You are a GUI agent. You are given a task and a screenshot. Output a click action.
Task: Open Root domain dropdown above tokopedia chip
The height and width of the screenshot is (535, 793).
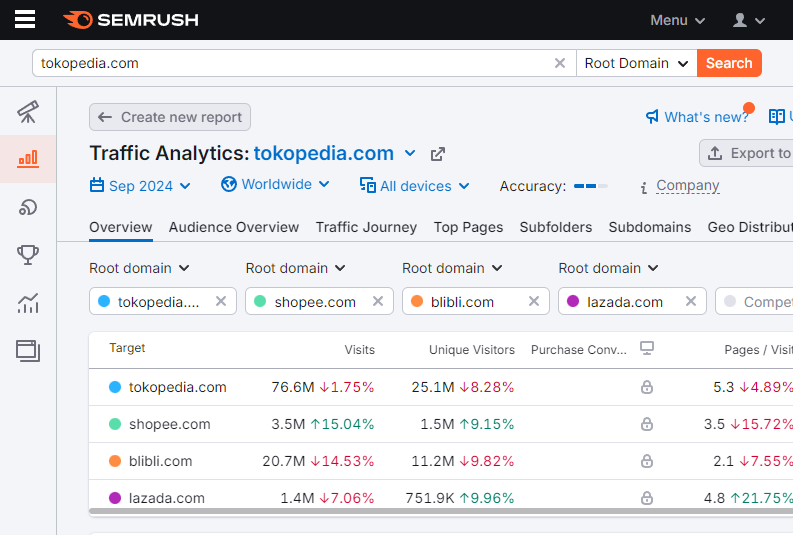[139, 268]
